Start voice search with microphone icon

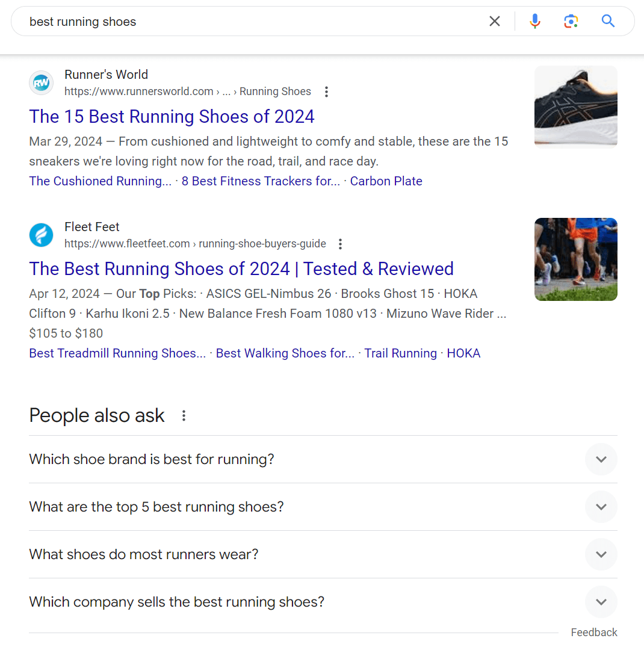pos(534,21)
